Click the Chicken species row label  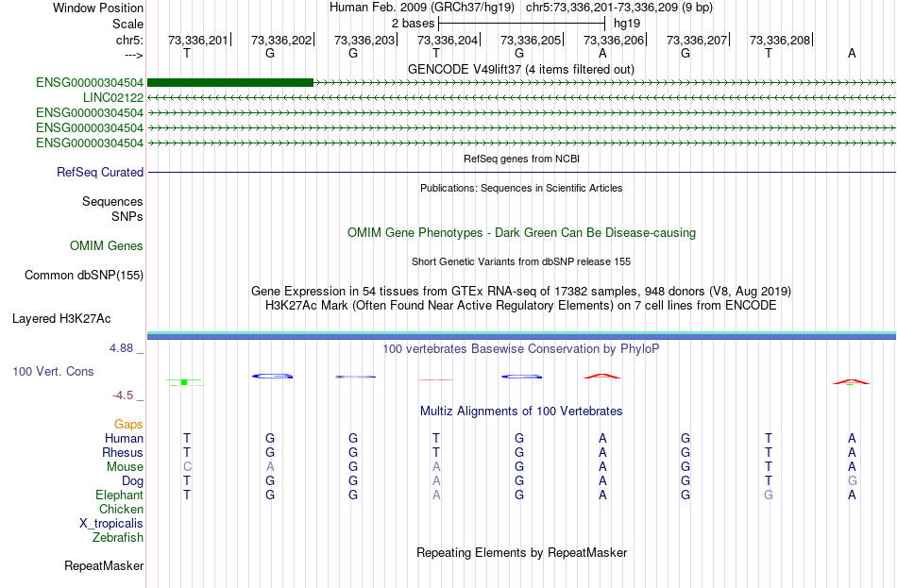[121, 509]
